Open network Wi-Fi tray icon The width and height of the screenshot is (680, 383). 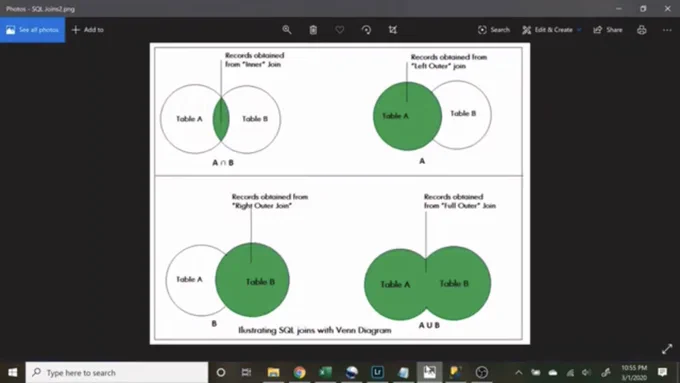pos(570,372)
